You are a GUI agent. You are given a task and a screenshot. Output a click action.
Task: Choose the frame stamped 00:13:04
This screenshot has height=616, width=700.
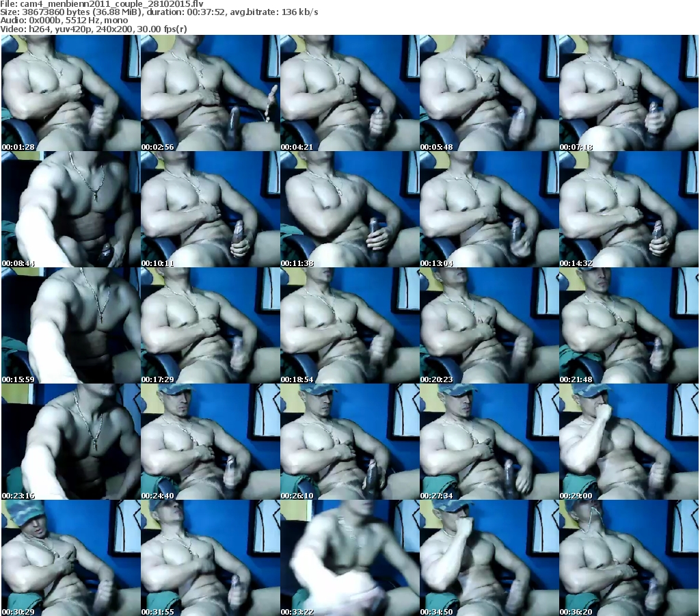coord(489,209)
